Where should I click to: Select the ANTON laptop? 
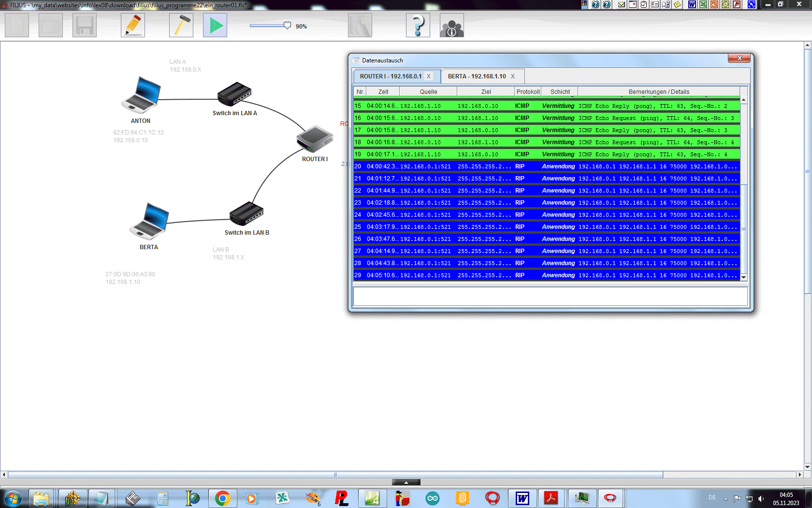(141, 95)
